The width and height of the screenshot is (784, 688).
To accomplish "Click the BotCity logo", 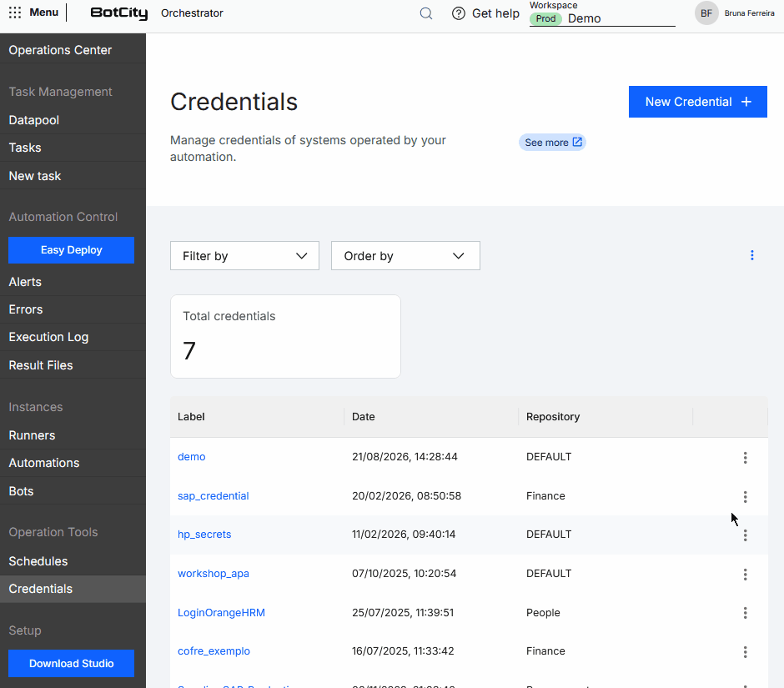I will tap(119, 13).
